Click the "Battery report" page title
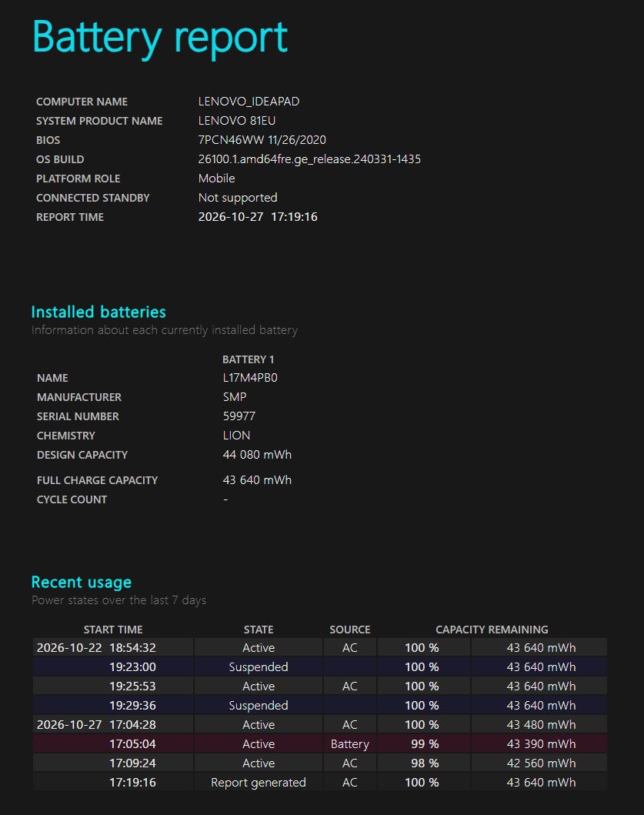The image size is (644, 815). point(159,38)
